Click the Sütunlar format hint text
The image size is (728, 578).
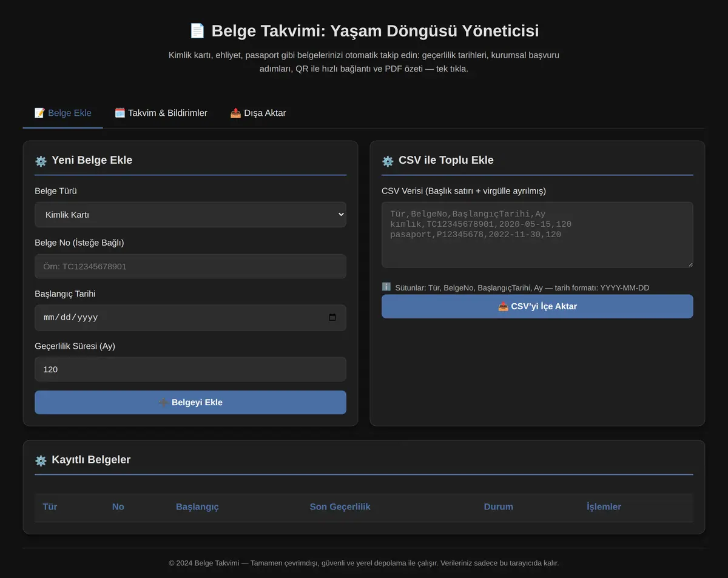pos(522,287)
